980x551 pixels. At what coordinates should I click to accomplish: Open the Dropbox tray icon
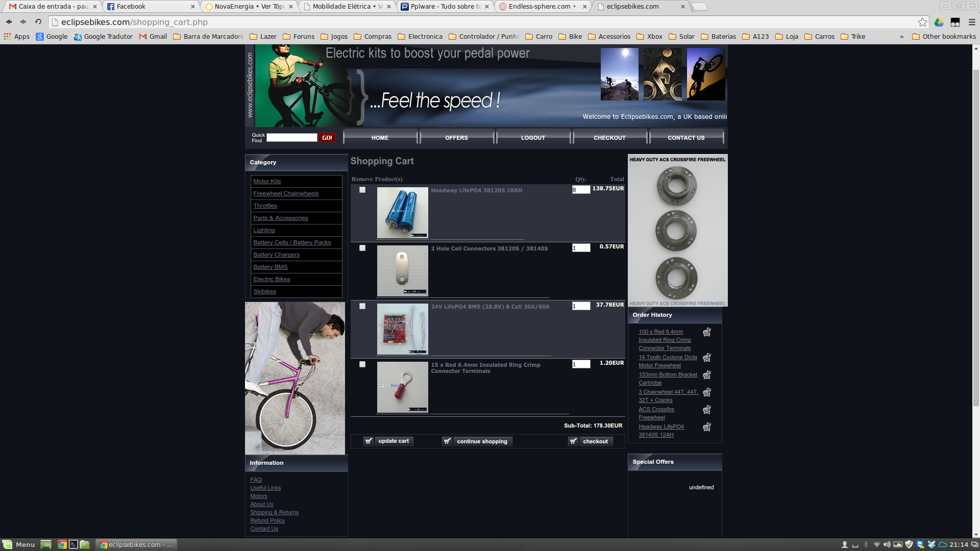pyautogui.click(x=932, y=544)
